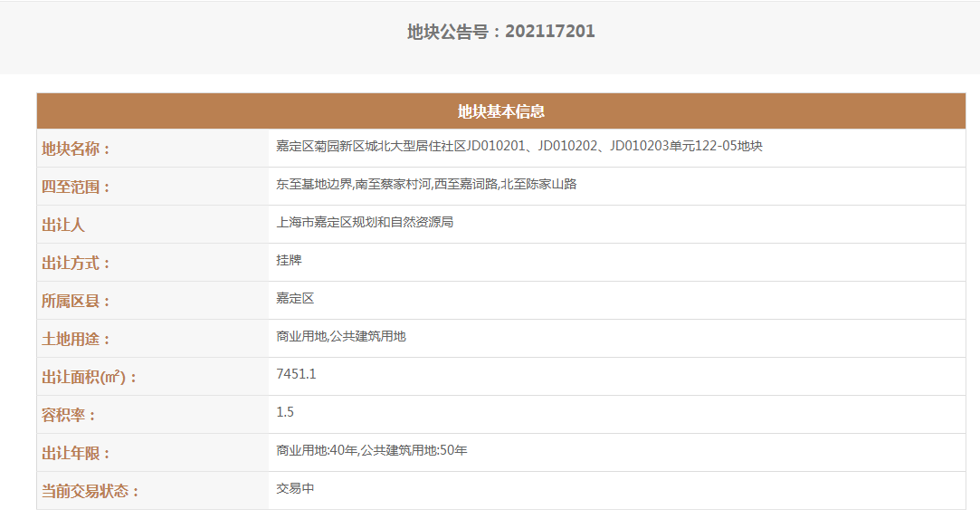
Task: Click the 所属区县 row label
Action: [76, 302]
